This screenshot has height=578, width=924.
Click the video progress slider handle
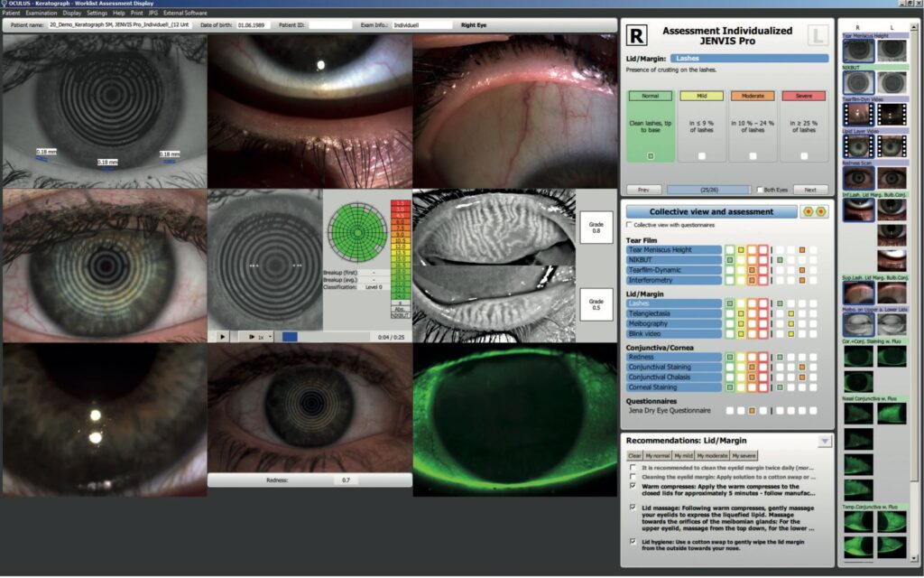290,337
